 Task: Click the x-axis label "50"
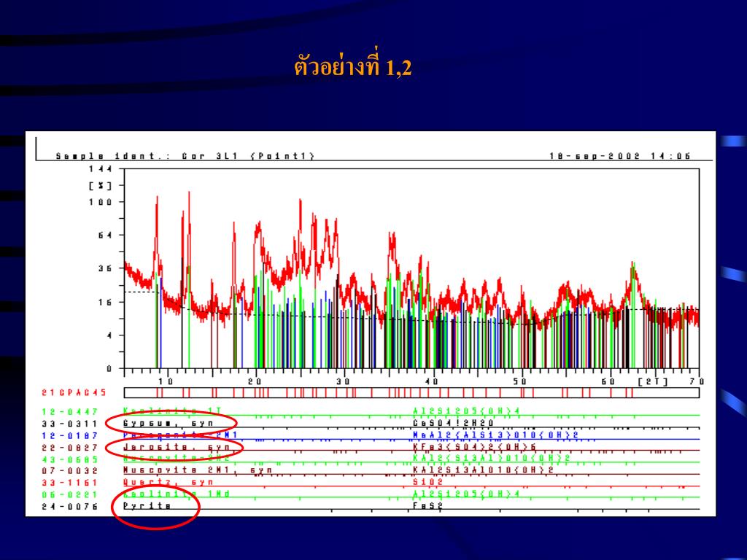(x=519, y=381)
